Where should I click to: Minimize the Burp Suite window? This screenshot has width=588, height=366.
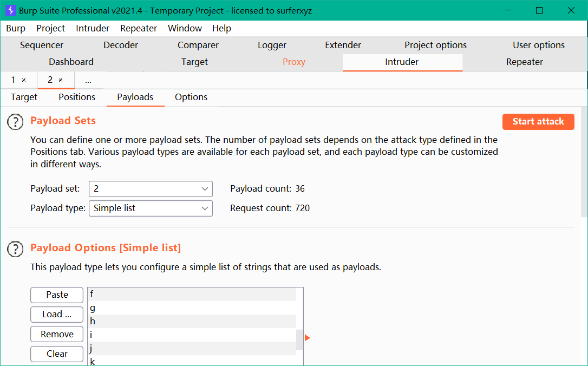tap(507, 10)
